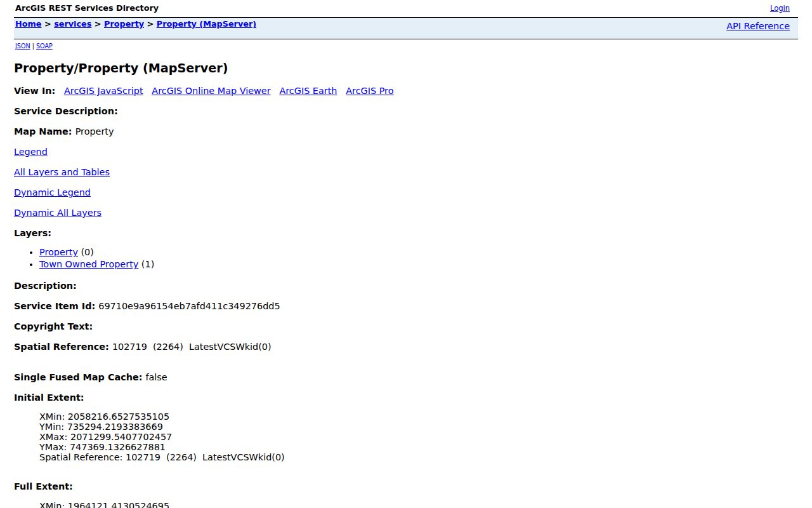
Task: View the JSON format link
Action: tap(23, 46)
